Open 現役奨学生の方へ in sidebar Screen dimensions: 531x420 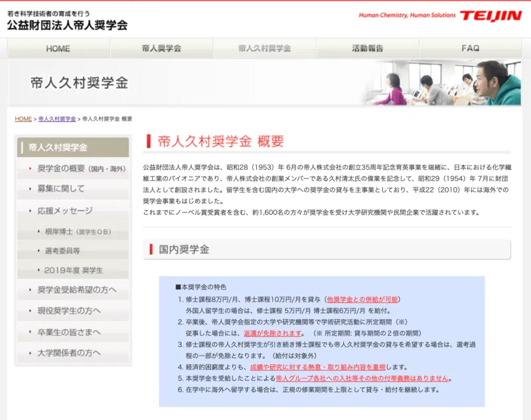(69, 311)
